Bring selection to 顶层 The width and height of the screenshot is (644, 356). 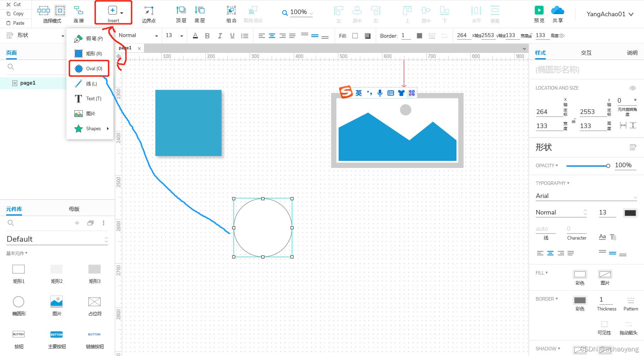point(181,14)
